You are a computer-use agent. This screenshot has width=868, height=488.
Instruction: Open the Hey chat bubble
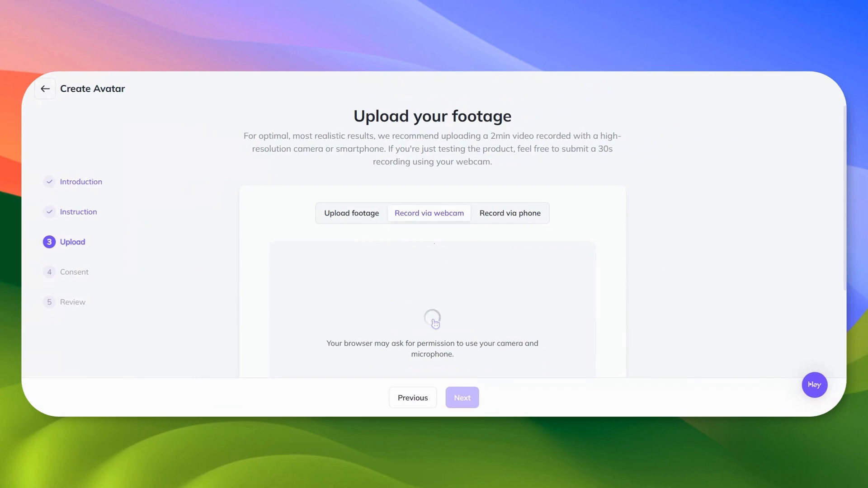[x=814, y=385]
